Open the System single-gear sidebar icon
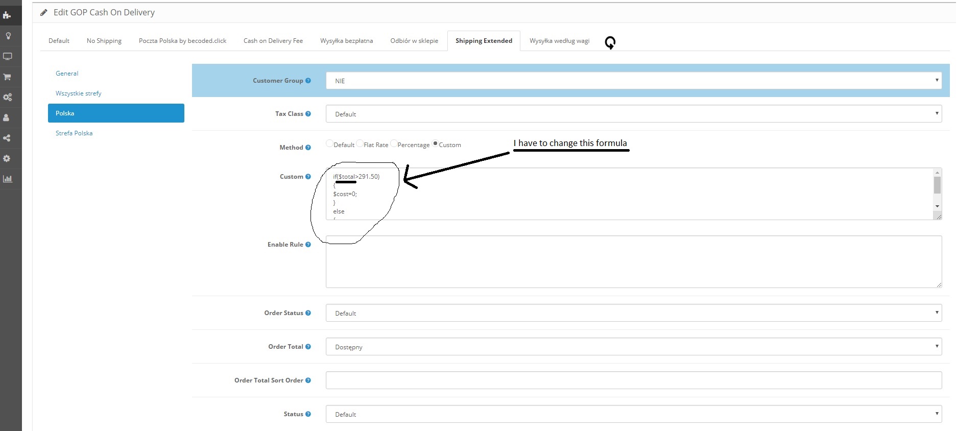This screenshot has height=431, width=980. click(x=7, y=158)
